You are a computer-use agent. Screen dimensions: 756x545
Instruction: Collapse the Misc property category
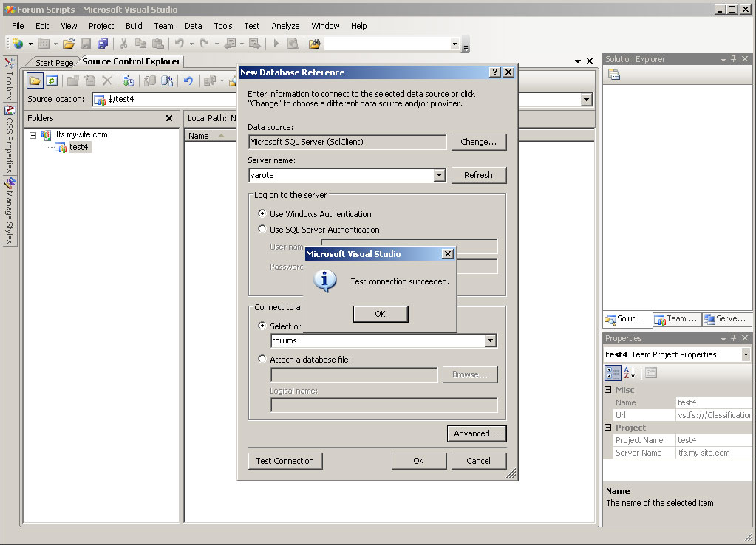[x=608, y=389]
